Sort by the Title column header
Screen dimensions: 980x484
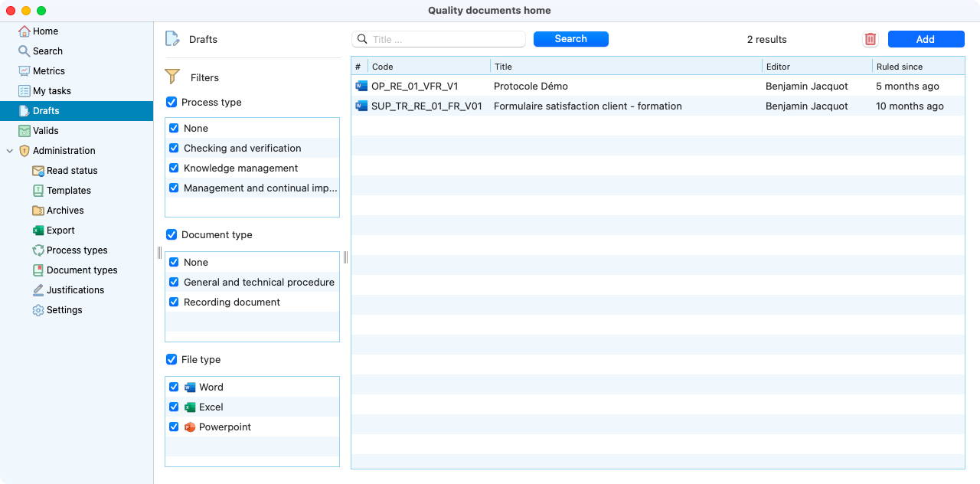626,67
